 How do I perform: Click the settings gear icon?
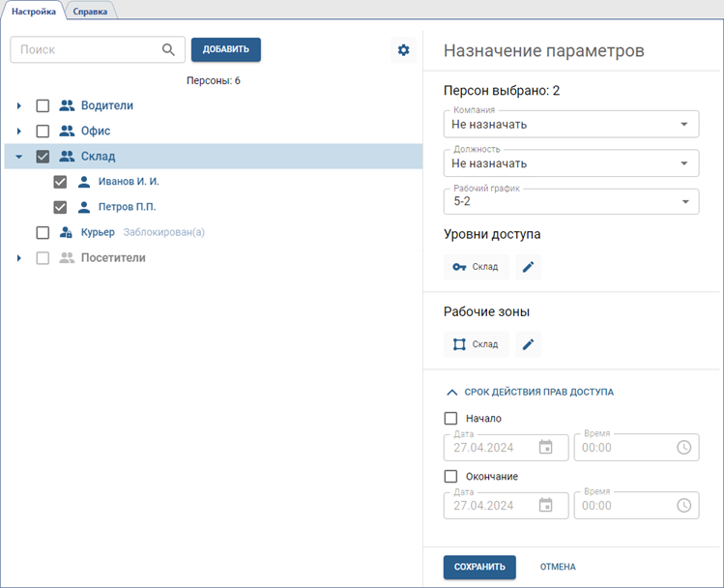[x=403, y=50]
